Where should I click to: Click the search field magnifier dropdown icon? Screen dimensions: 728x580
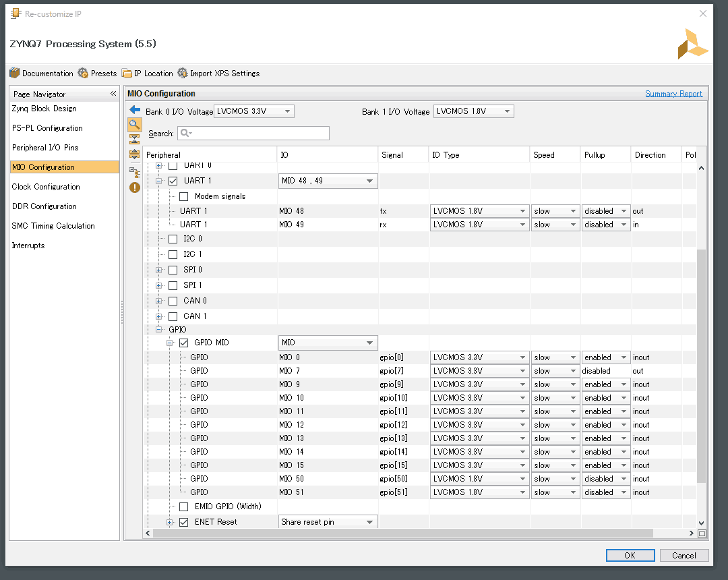pyautogui.click(x=186, y=134)
